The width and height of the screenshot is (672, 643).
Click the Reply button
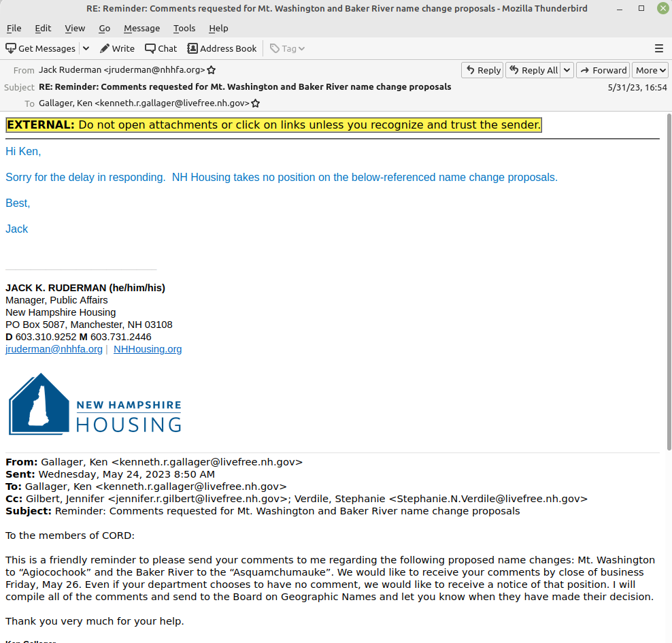(482, 70)
